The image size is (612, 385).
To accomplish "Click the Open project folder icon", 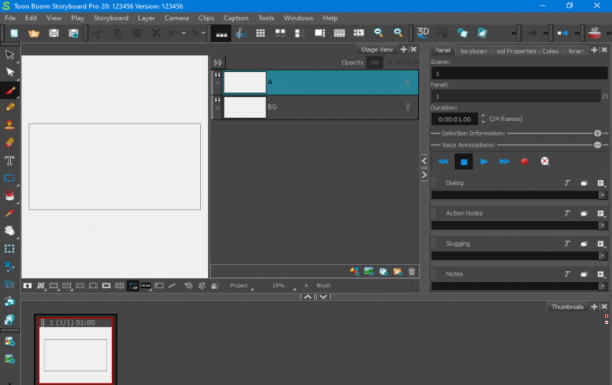I will pyautogui.click(x=34, y=33).
